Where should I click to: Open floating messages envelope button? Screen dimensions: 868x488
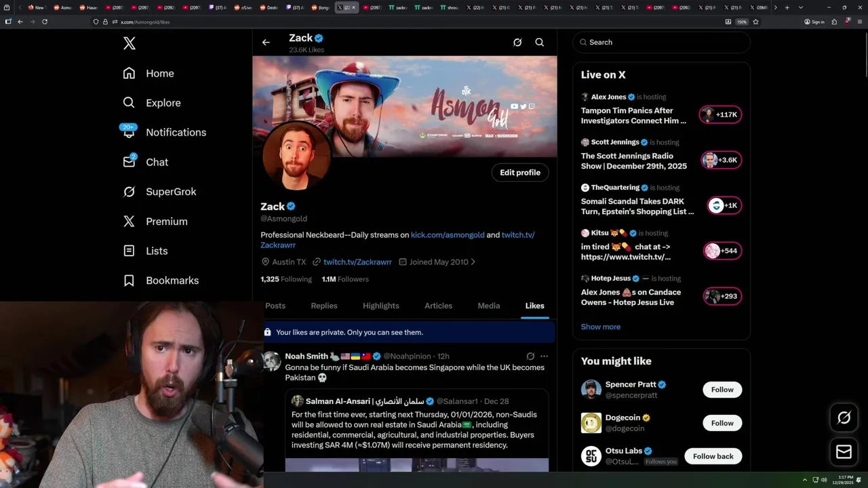[844, 452]
